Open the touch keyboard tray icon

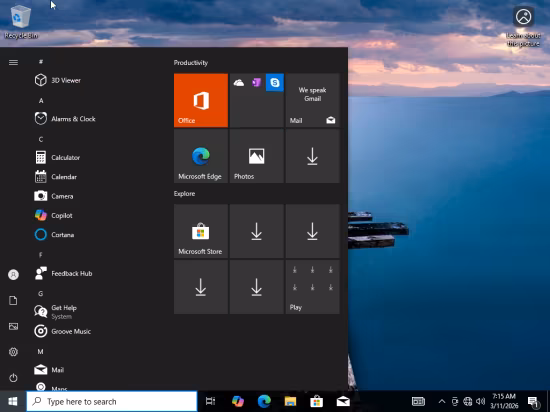point(418,401)
